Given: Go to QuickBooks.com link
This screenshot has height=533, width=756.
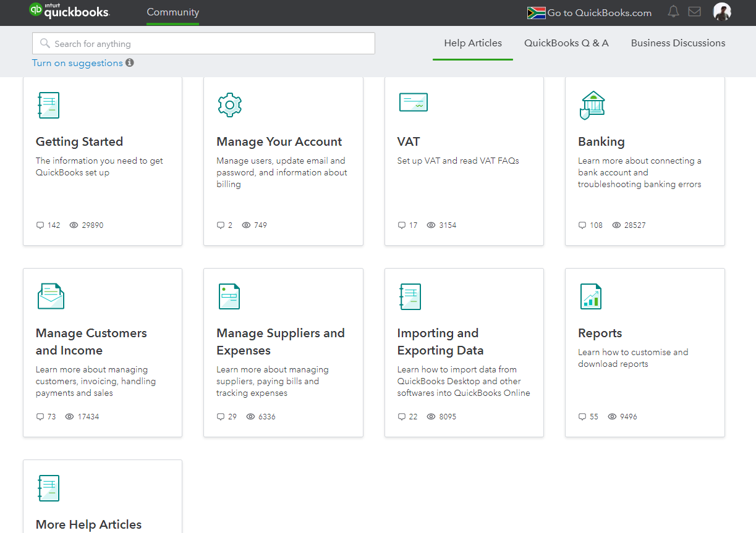Looking at the screenshot, I should (x=598, y=13).
